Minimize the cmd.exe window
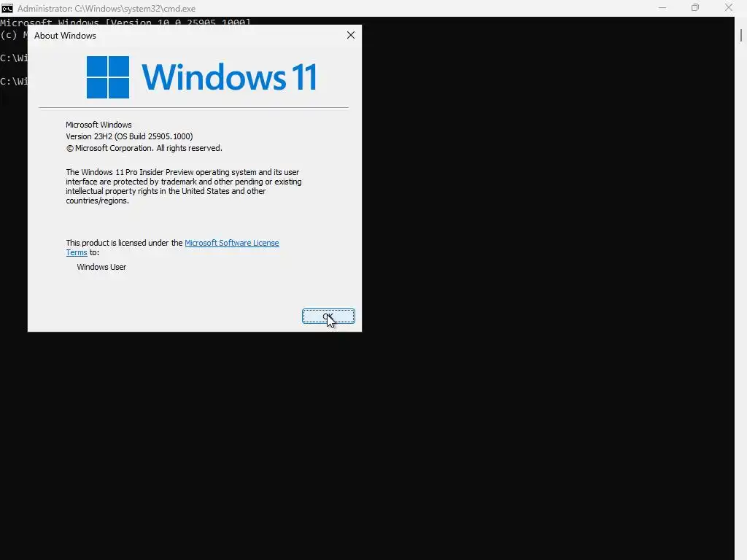Viewport: 747px width, 560px height. 662,8
